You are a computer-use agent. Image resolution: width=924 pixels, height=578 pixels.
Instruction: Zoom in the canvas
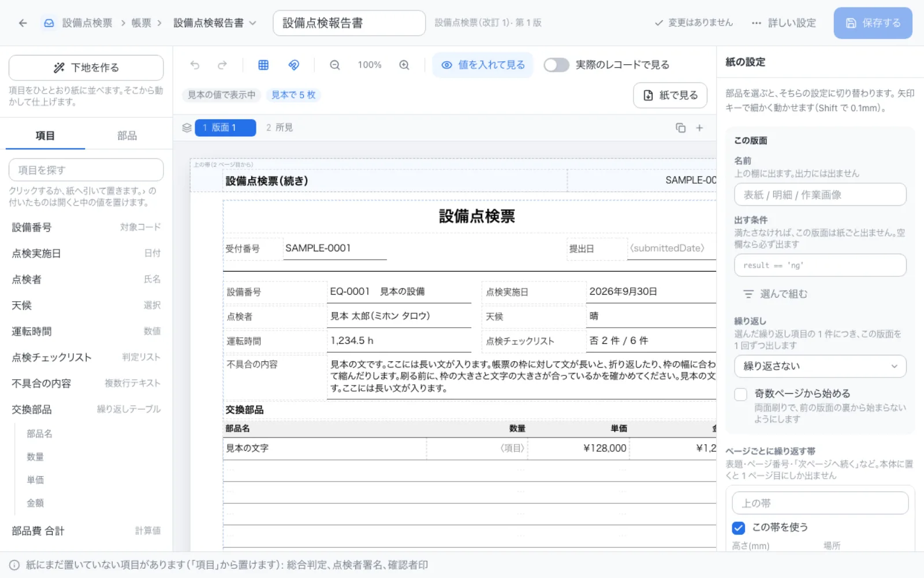[404, 65]
